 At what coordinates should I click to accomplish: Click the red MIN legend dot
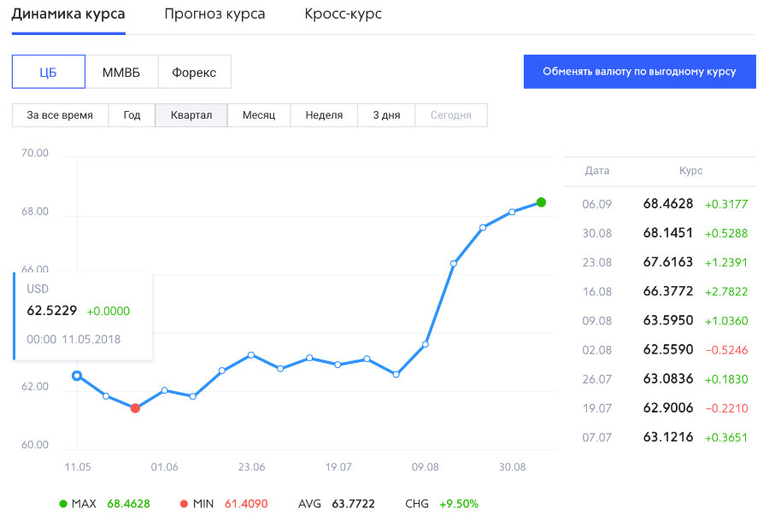[x=184, y=504]
